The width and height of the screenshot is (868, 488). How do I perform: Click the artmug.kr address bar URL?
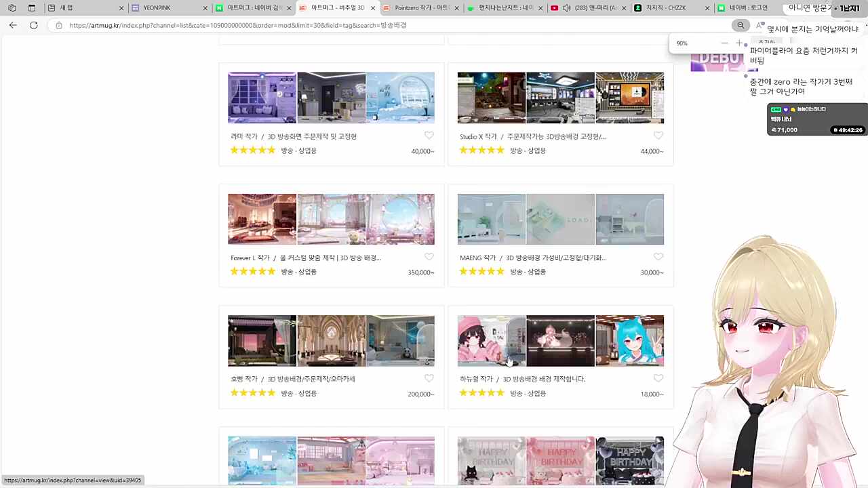tap(238, 25)
